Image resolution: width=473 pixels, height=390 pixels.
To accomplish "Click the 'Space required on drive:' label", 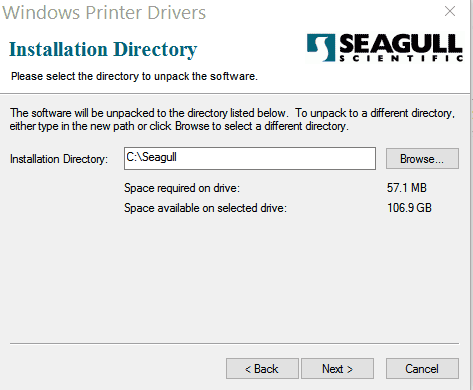I will point(182,188).
